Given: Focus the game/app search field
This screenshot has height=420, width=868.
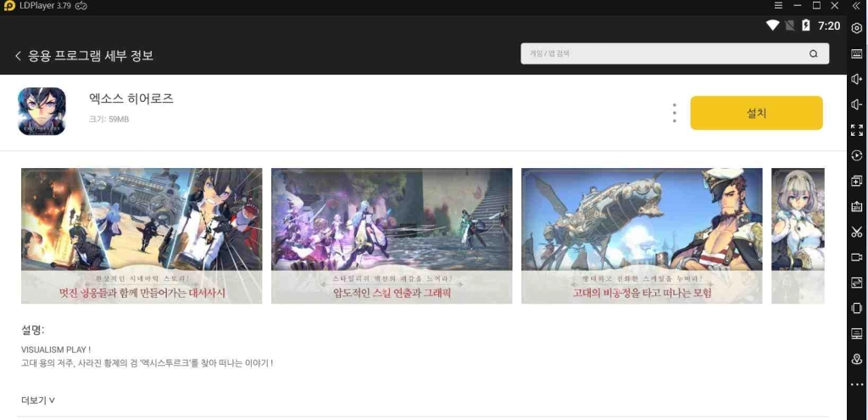Looking at the screenshot, I should 675,53.
